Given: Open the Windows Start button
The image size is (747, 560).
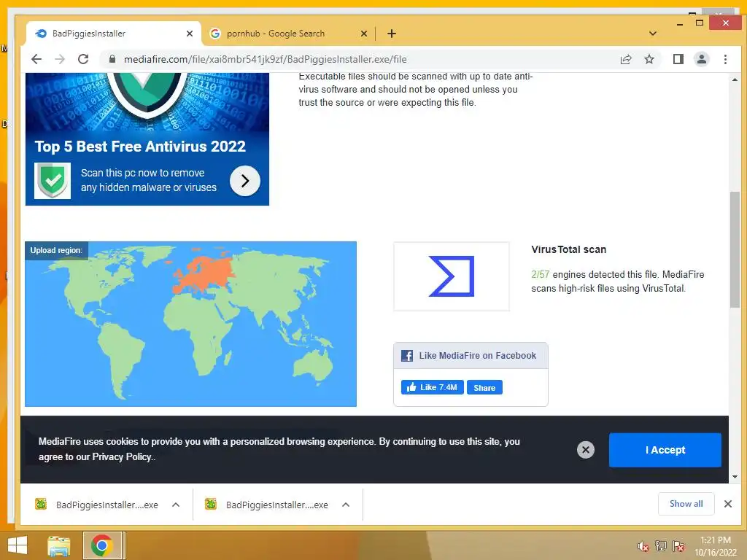Looking at the screenshot, I should pyautogui.click(x=18, y=545).
